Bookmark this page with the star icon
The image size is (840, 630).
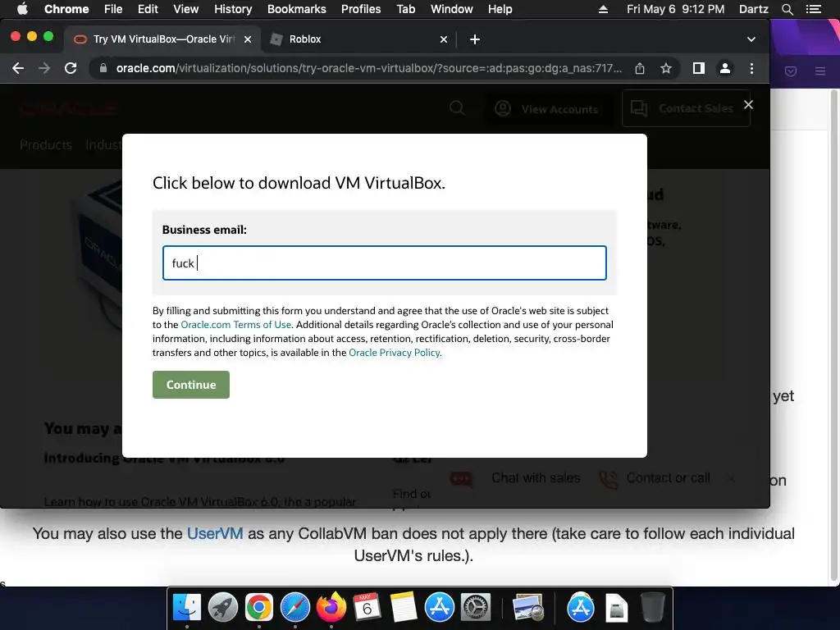click(666, 68)
